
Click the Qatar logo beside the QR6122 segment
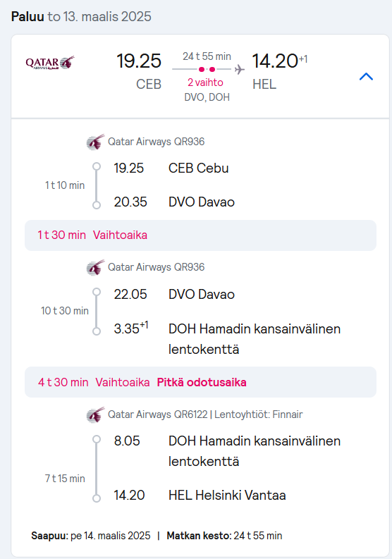click(95, 414)
